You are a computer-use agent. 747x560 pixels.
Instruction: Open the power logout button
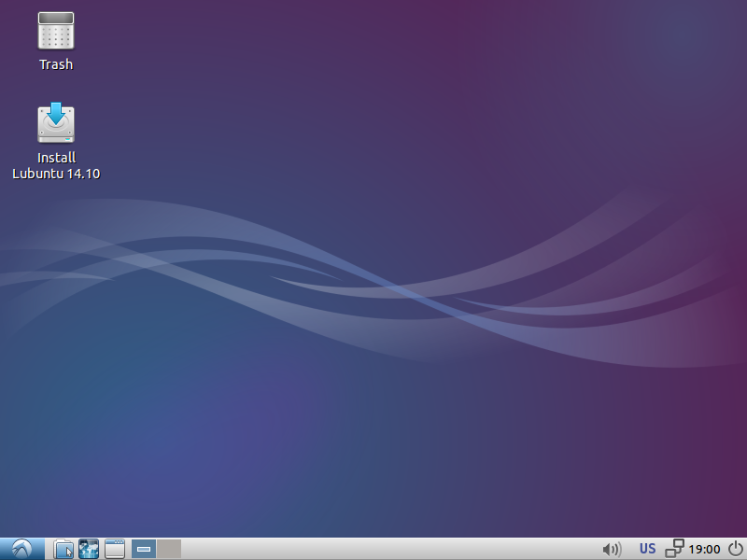(x=735, y=549)
